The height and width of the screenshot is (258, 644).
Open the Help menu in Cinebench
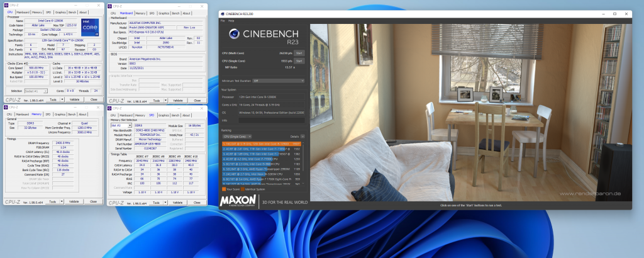tap(231, 21)
